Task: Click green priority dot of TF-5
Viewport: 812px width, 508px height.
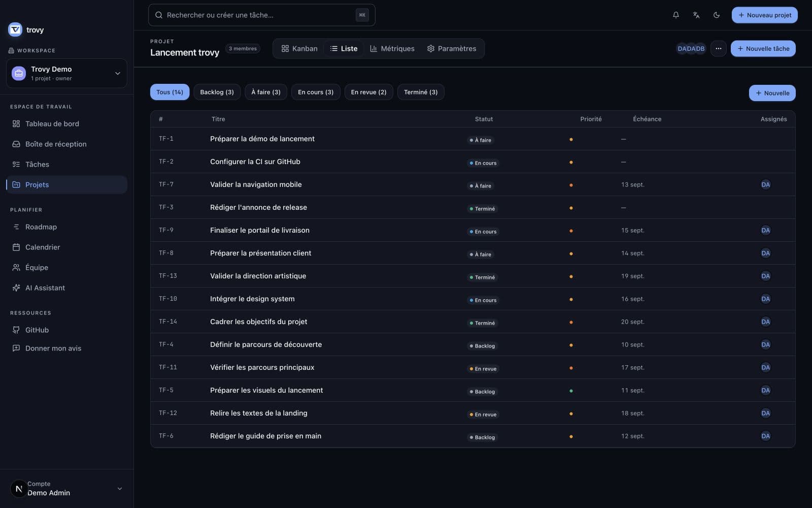Action: pyautogui.click(x=571, y=391)
